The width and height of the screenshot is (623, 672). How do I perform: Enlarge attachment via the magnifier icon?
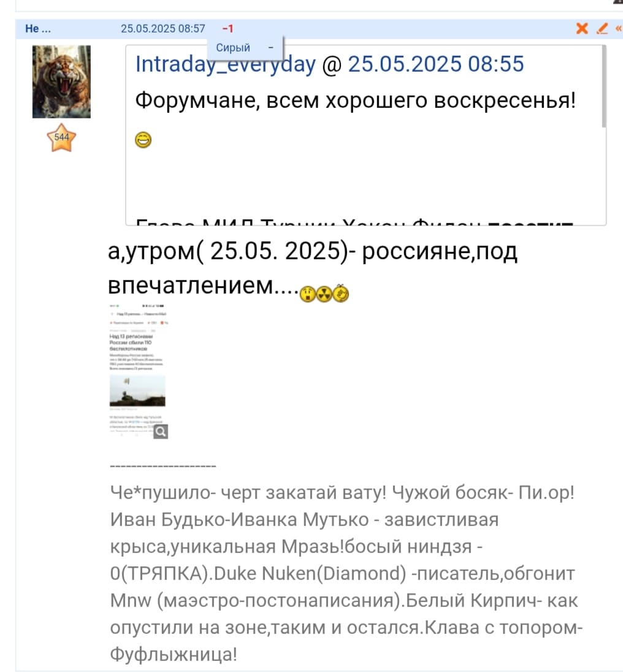point(161,432)
